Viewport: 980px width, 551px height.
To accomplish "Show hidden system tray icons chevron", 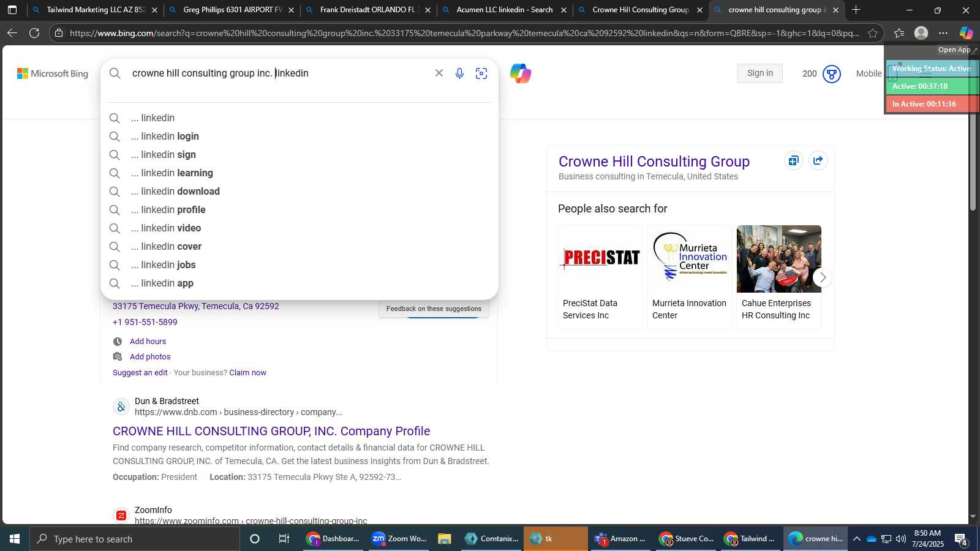I will 857,539.
